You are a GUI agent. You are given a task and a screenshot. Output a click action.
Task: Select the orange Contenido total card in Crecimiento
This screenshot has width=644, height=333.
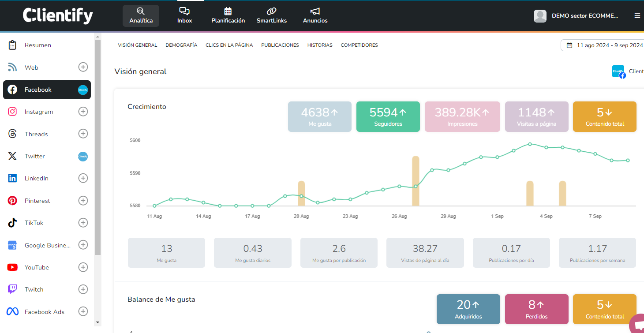605,117
